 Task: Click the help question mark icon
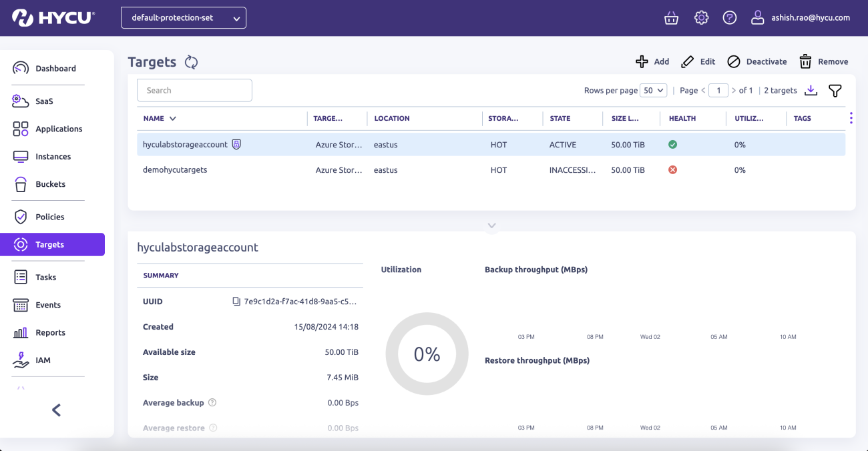point(730,18)
